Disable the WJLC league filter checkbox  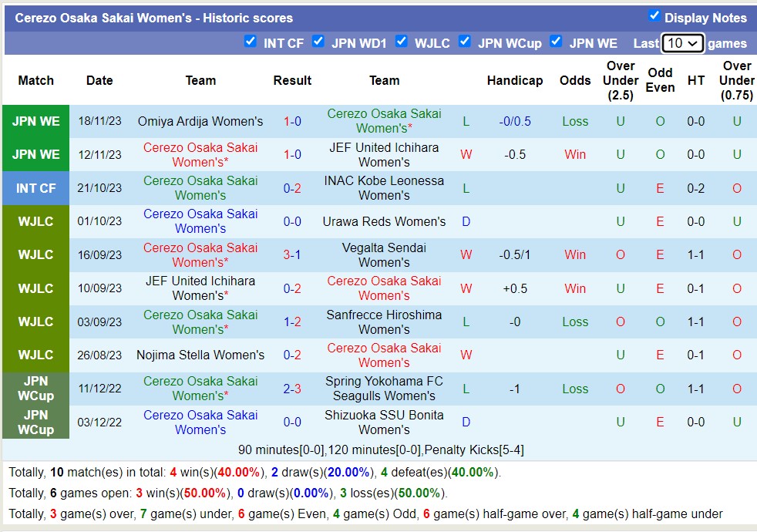point(401,42)
